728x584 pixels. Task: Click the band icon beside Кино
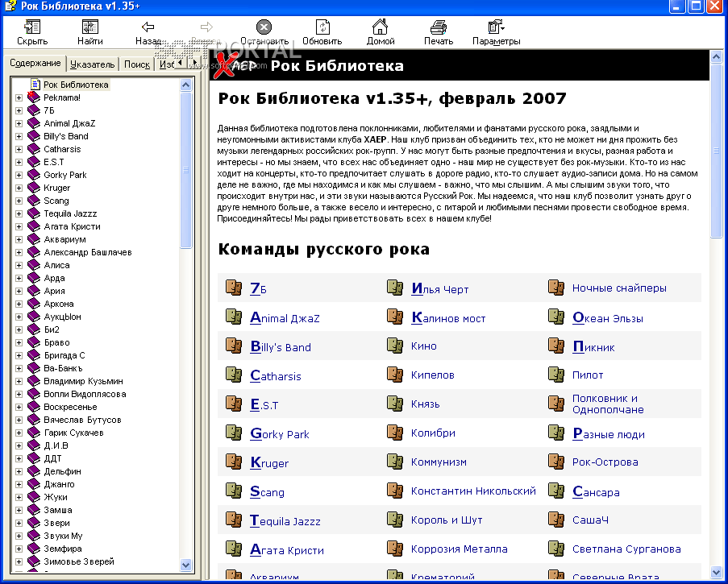tap(395, 346)
